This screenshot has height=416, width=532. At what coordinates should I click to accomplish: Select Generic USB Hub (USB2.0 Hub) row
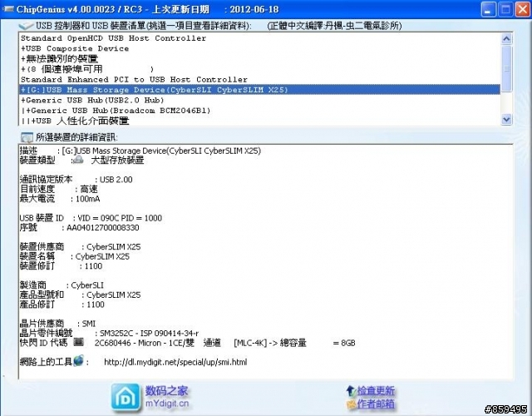(x=259, y=100)
